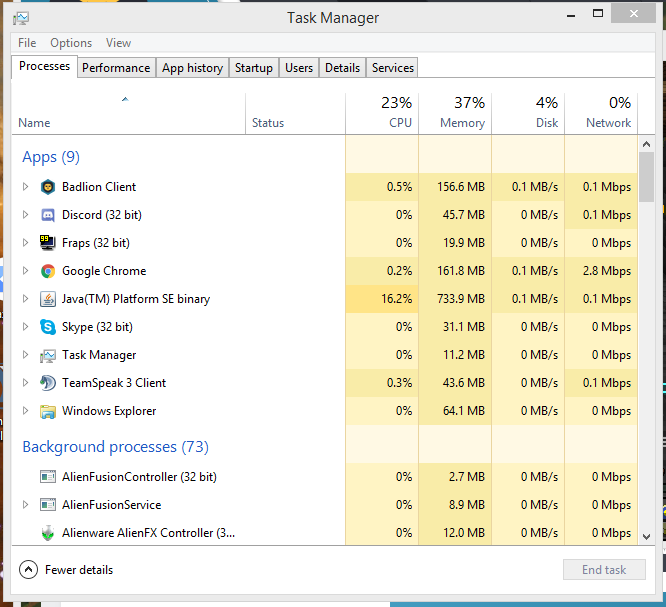Screen dimensions: 666x607
Task: Click the AlienFusionService process icon
Action: pos(48,505)
